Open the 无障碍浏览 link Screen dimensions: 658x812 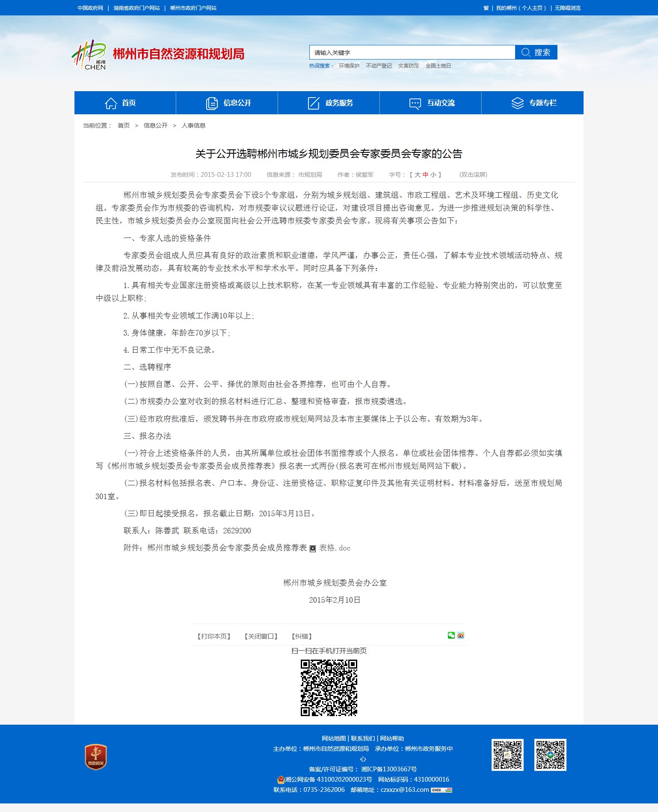coord(568,8)
